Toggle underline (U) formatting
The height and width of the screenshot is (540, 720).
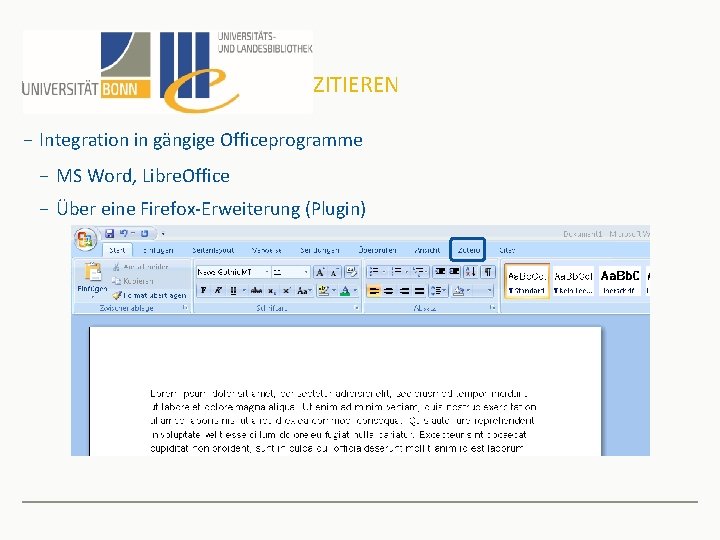233,291
